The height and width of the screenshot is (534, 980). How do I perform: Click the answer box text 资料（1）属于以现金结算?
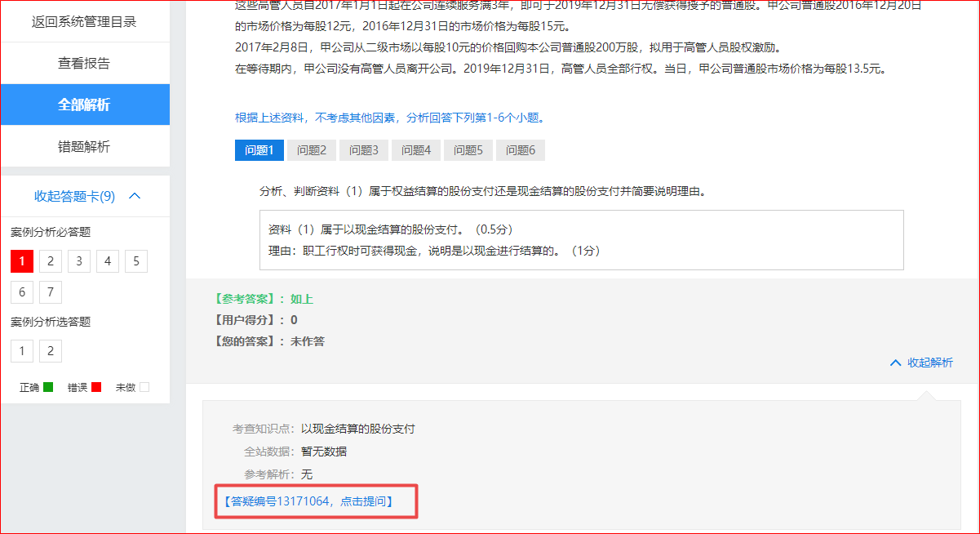coord(391,229)
